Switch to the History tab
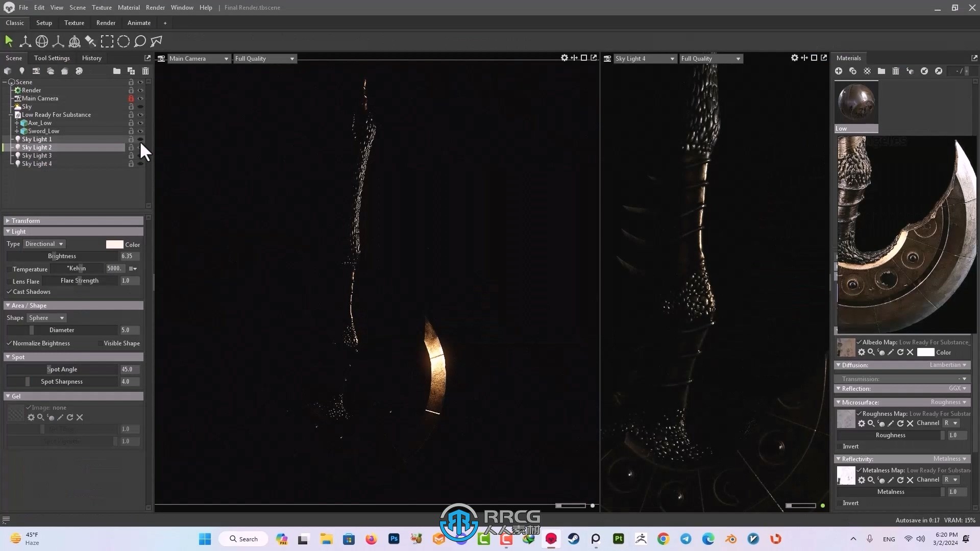This screenshot has height=551, width=980. (x=91, y=58)
